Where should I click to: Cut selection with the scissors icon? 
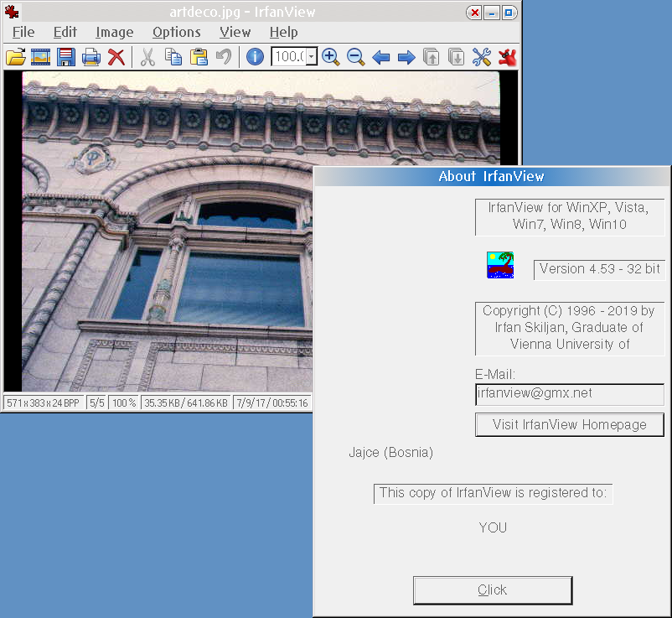(147, 57)
